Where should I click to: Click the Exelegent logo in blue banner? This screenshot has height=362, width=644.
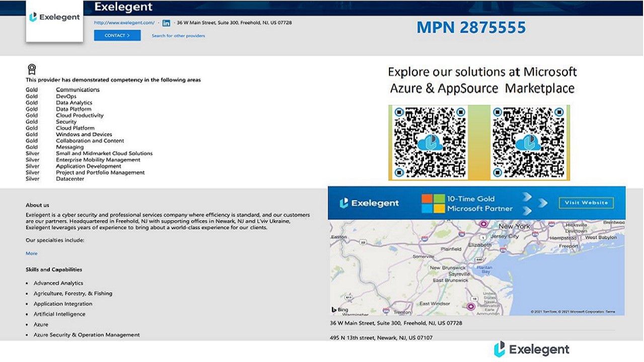click(369, 203)
